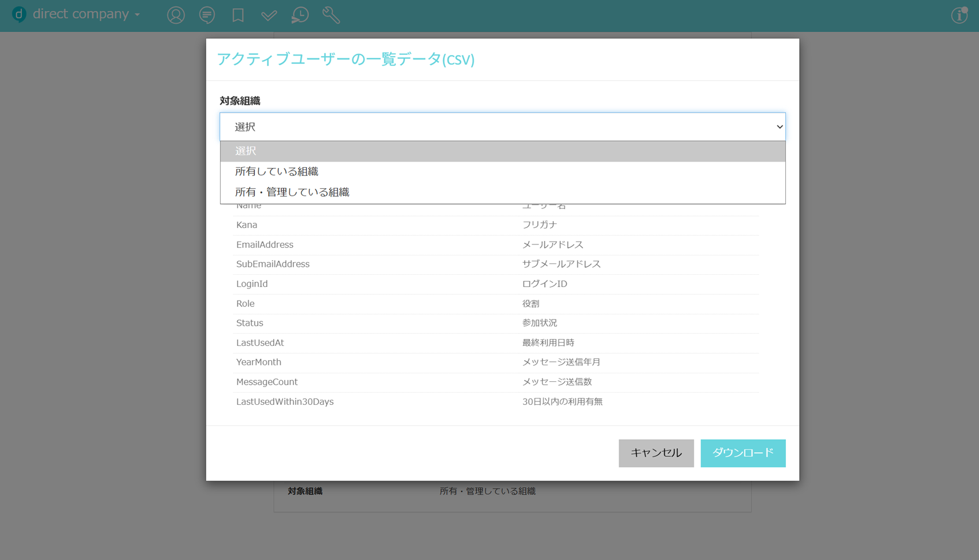Open the double checkmark icon
979x560 pixels.
click(269, 15)
